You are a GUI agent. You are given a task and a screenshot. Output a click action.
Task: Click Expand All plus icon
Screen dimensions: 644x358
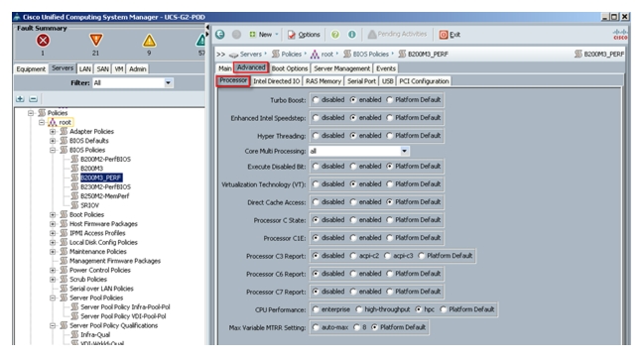coord(20,99)
